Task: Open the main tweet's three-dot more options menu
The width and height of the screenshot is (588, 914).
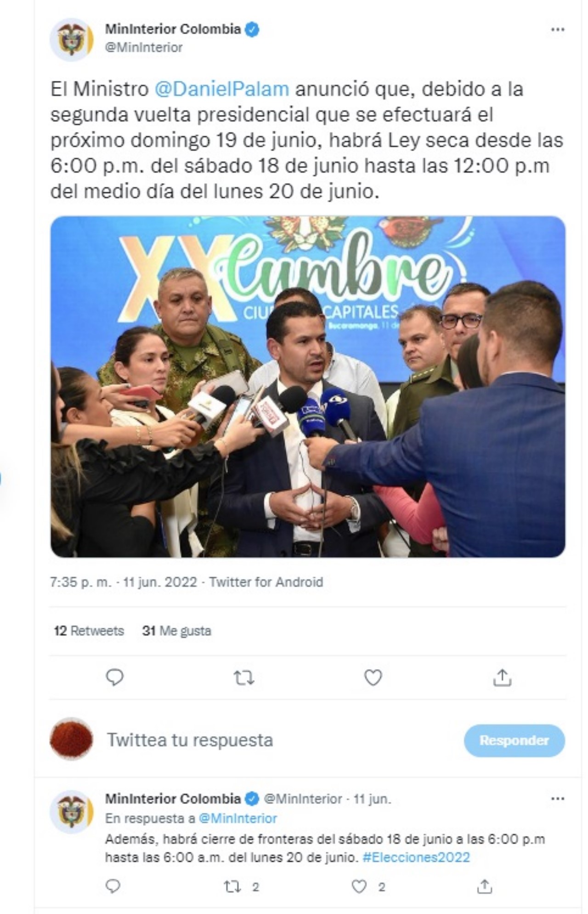Action: (x=557, y=29)
